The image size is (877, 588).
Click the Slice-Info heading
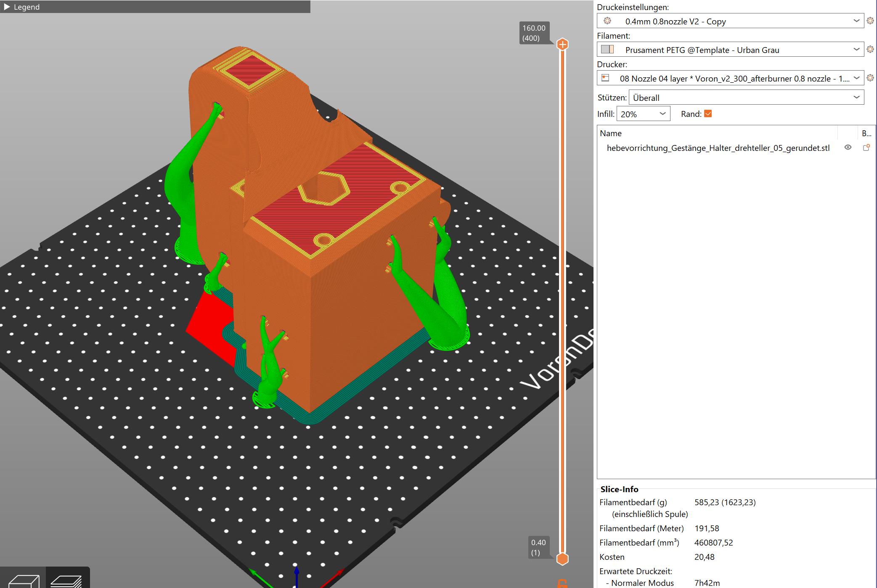coord(619,489)
